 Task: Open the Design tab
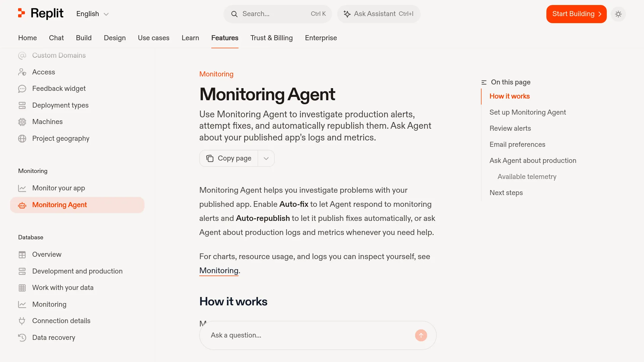pyautogui.click(x=115, y=38)
